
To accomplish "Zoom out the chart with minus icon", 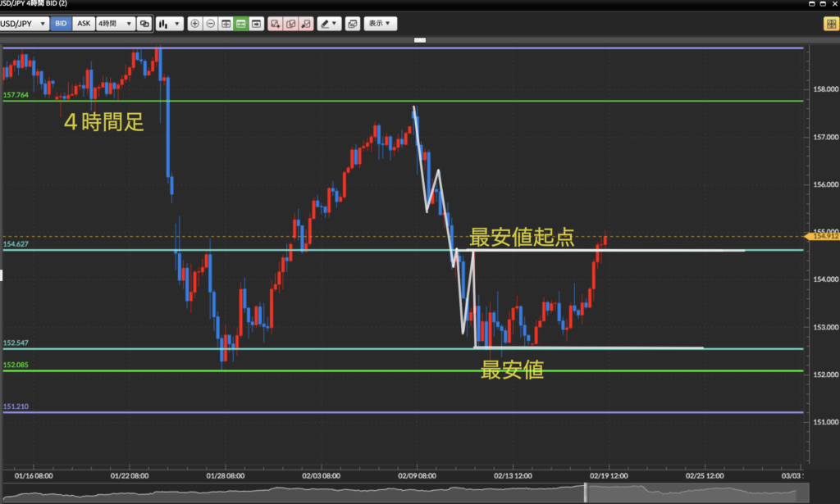I will [x=210, y=24].
